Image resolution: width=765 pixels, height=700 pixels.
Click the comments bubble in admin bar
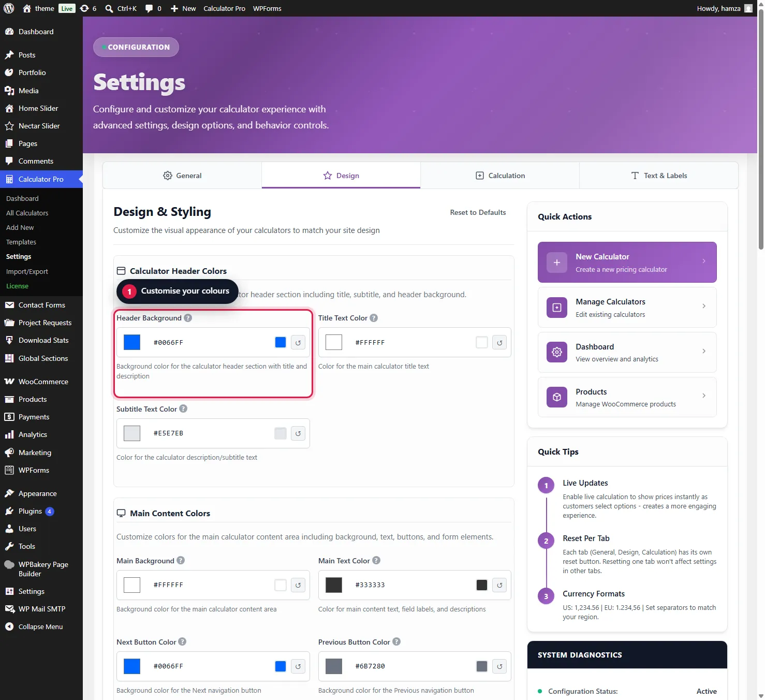click(x=149, y=8)
